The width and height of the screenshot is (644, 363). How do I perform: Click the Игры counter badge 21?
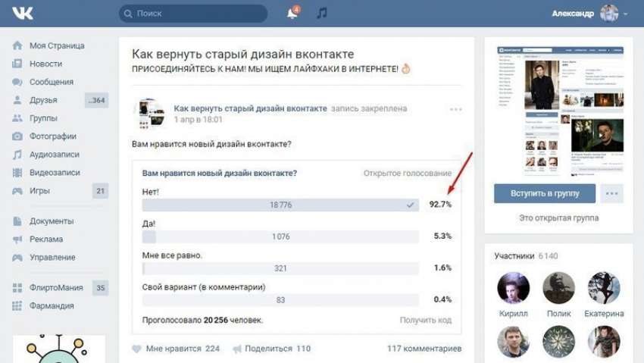point(100,191)
